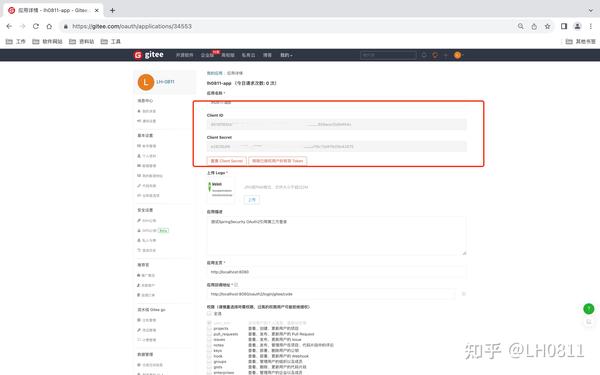This screenshot has height=375, width=600.
Task: Open Chrome three-dot menu
Action: pos(591,26)
